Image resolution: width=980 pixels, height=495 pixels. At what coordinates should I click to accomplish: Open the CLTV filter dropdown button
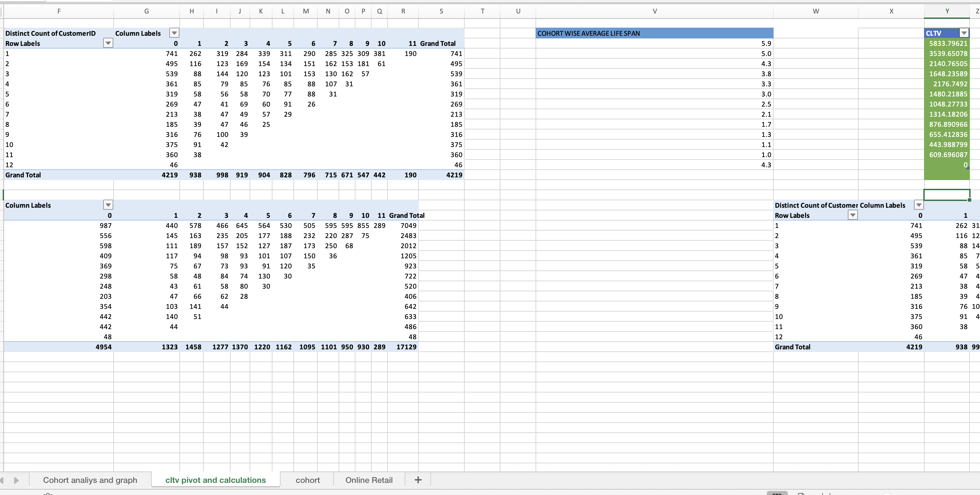tap(963, 33)
